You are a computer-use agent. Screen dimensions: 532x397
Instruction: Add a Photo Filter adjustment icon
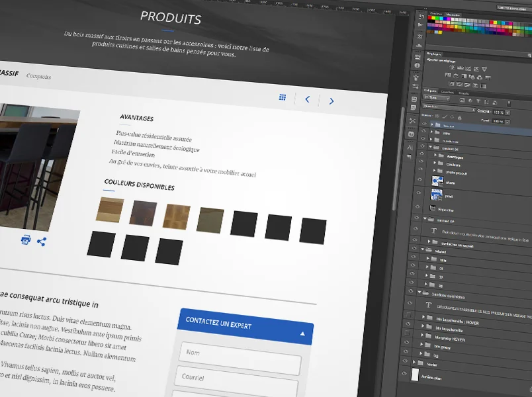coord(472,77)
